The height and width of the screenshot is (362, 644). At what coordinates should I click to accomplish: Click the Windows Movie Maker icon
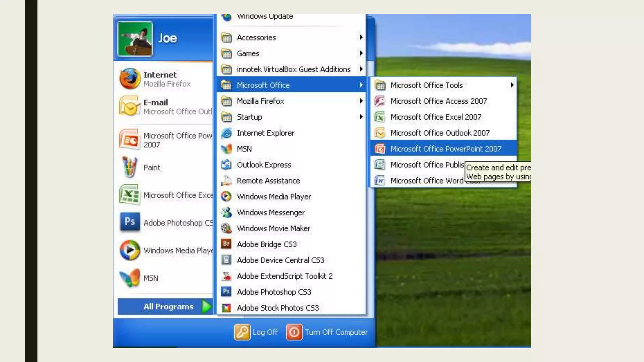click(x=226, y=228)
